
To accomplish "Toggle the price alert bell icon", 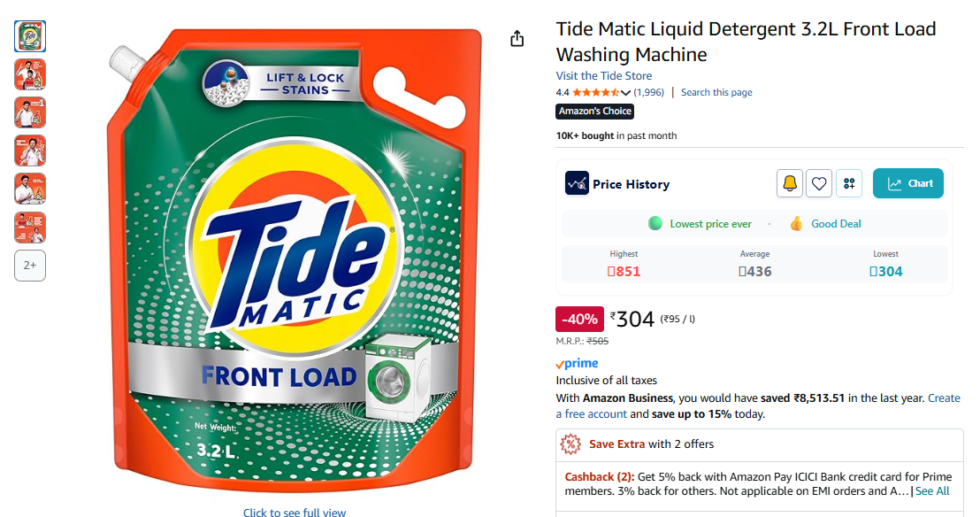I will (x=790, y=183).
